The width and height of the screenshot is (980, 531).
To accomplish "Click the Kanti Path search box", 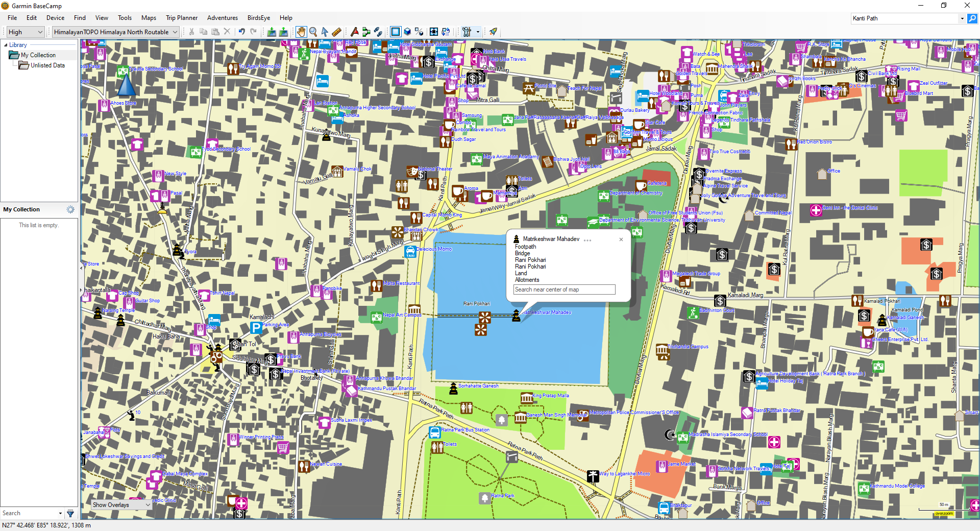I will [x=905, y=18].
